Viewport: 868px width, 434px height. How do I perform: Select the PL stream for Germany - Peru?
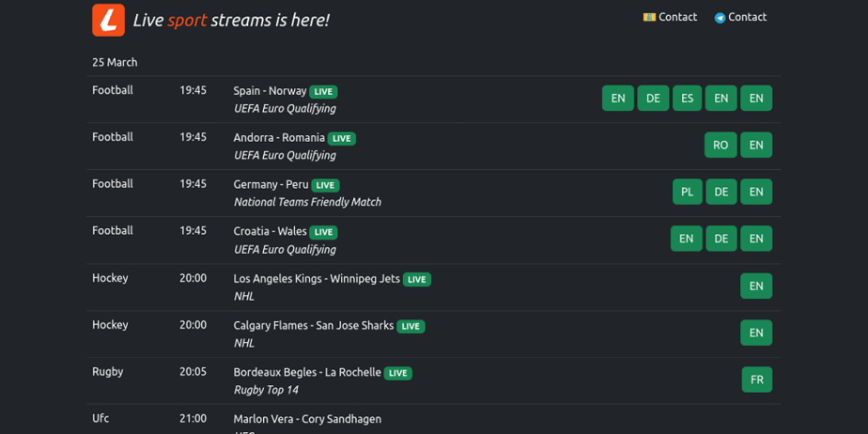688,192
